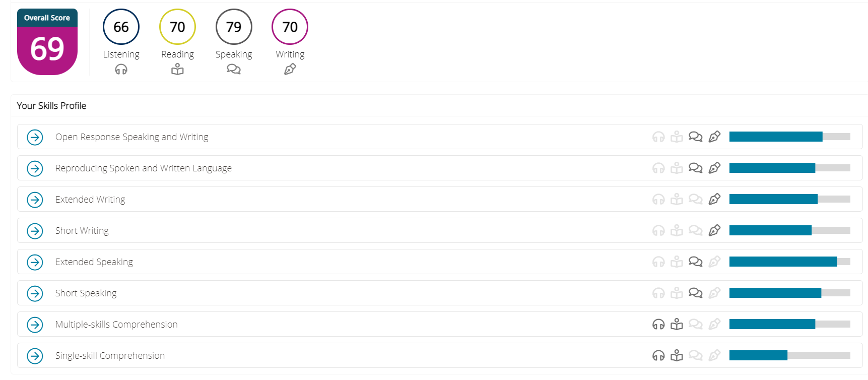Click the headphones icon under Listening
Image resolution: width=868 pixels, height=380 pixels.
pyautogui.click(x=121, y=70)
